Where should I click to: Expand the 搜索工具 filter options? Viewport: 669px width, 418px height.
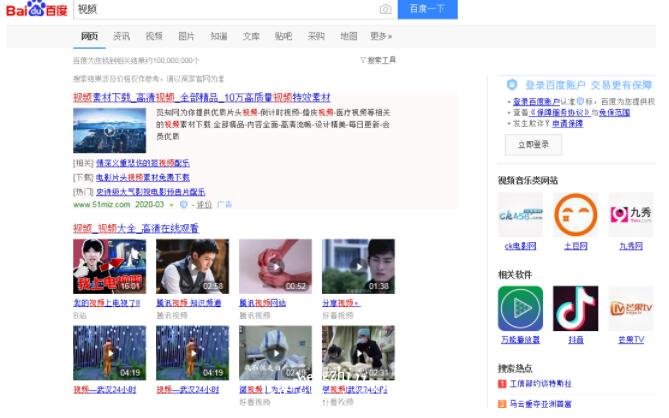click(x=377, y=60)
